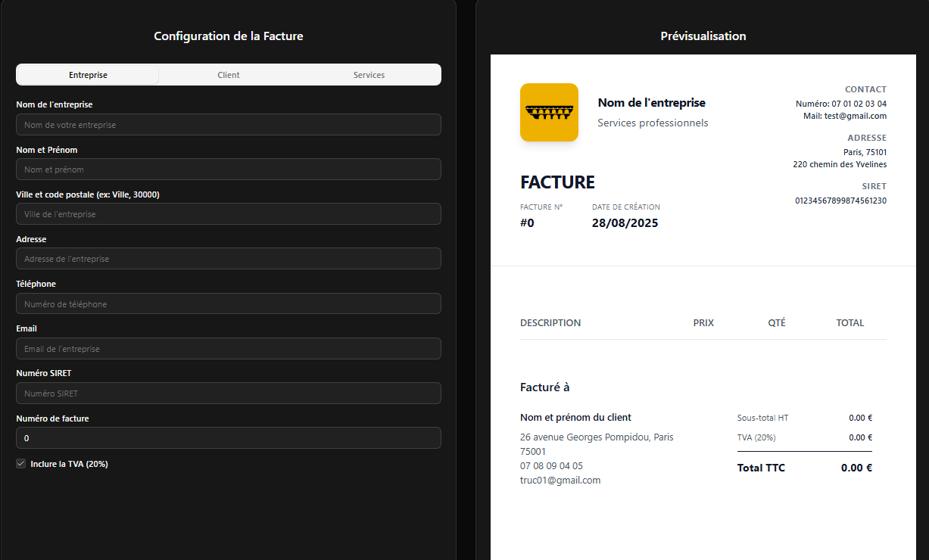The width and height of the screenshot is (929, 560).
Task: Click the Ville et code postale field
Action: 228,214
